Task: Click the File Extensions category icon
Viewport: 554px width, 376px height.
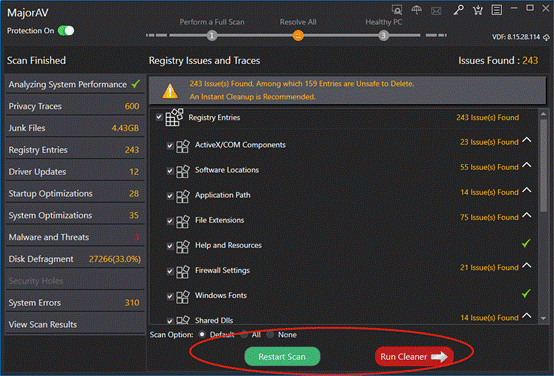Action: [183, 221]
